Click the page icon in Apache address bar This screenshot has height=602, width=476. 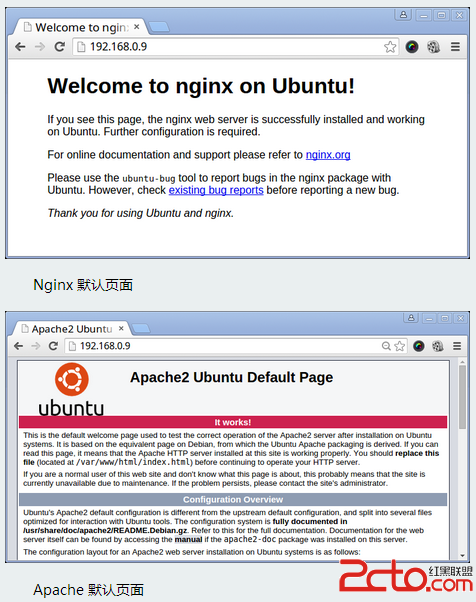72,346
